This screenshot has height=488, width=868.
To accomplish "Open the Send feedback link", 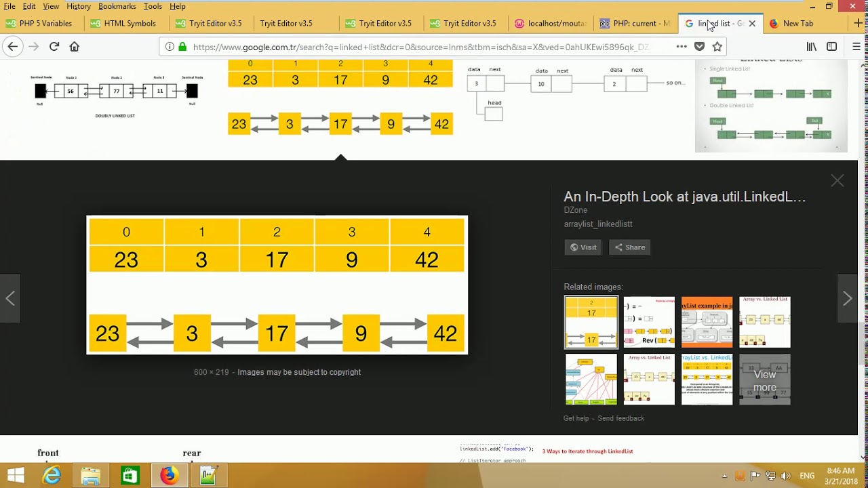I will click(620, 418).
